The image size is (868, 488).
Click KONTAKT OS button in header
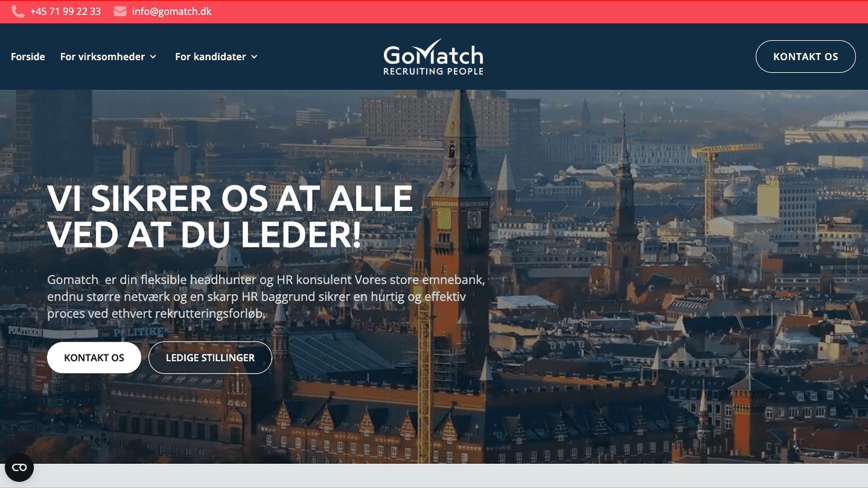(x=805, y=57)
